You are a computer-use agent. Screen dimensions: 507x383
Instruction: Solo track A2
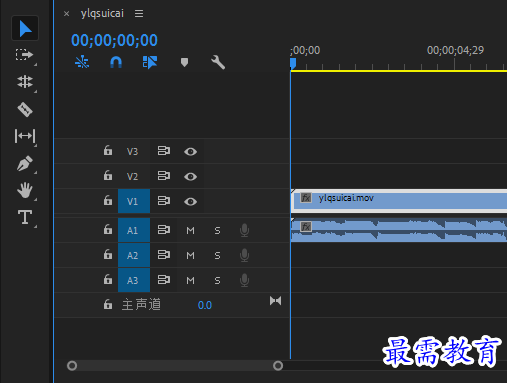click(217, 255)
